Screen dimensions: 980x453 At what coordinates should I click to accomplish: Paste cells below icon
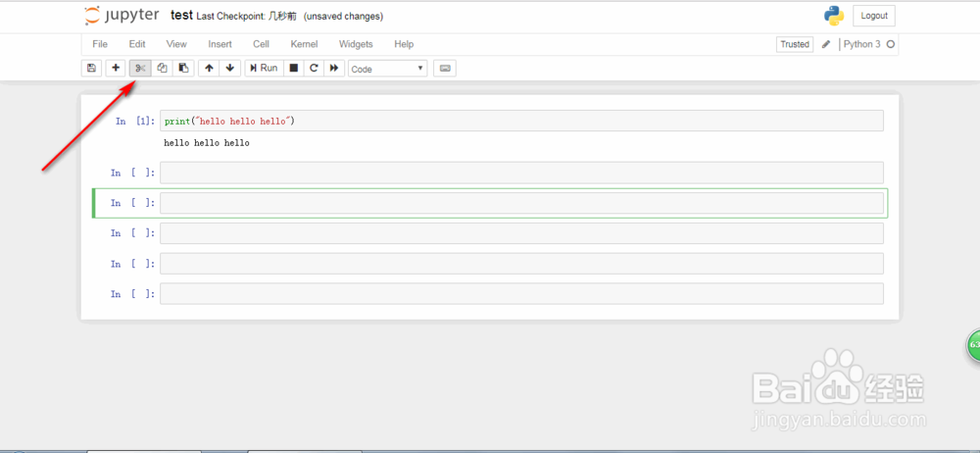183,69
